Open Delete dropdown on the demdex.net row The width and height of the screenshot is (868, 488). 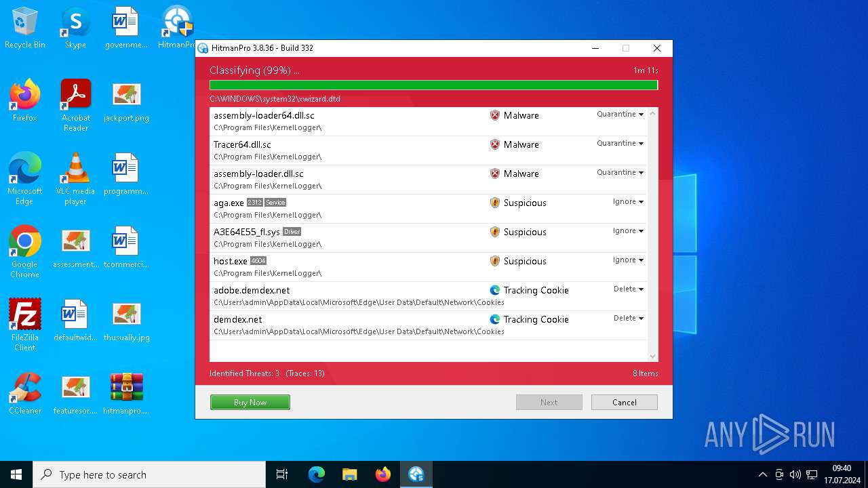[x=629, y=318]
